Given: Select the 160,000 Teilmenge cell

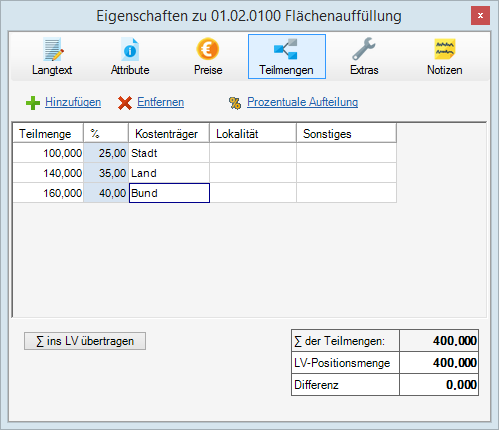Looking at the screenshot, I should [48, 193].
